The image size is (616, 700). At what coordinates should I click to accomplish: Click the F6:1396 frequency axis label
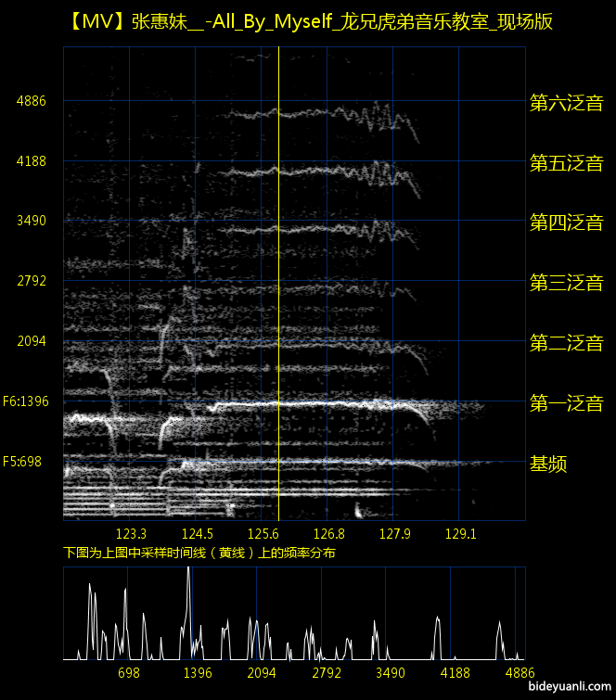tap(25, 401)
